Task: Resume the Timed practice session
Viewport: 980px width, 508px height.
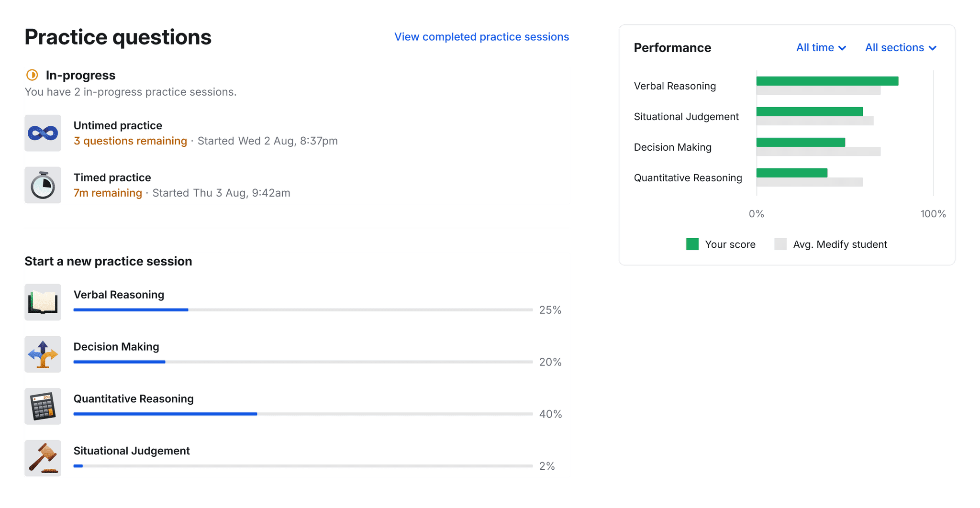Action: point(112,178)
